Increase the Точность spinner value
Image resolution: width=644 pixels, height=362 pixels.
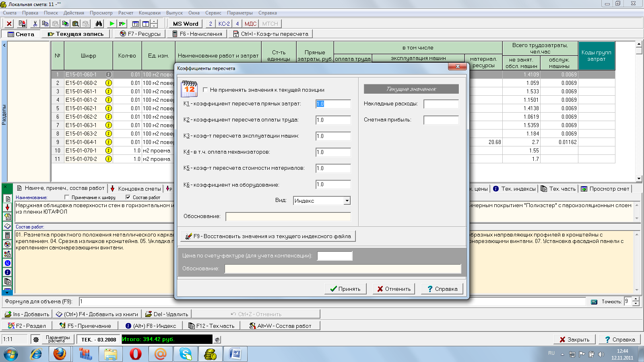point(636,299)
